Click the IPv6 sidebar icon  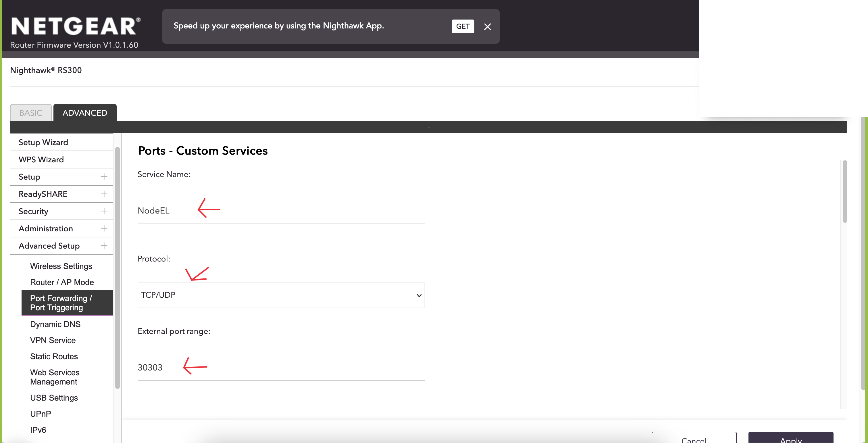[x=38, y=430]
